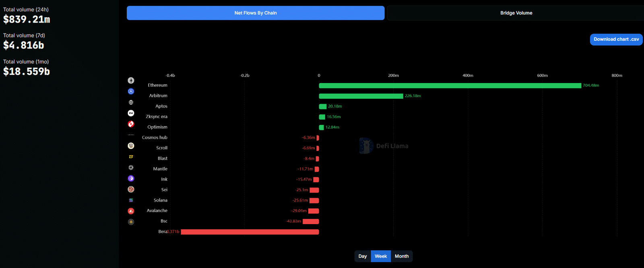Select the Week time period
The height and width of the screenshot is (268, 644).
pos(381,256)
